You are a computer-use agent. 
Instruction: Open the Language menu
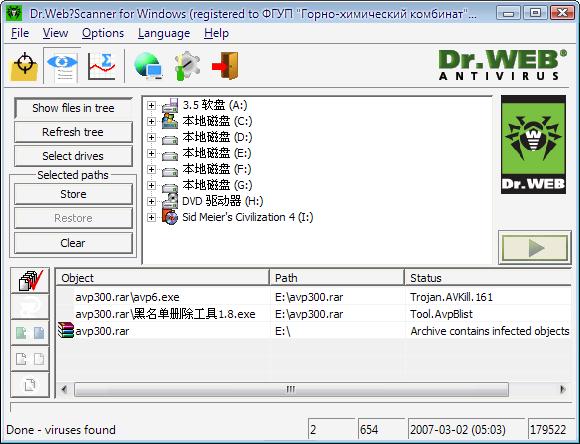[164, 33]
